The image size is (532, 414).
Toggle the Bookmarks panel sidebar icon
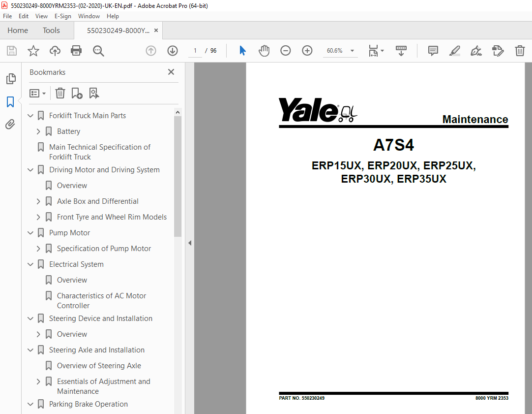(10, 102)
